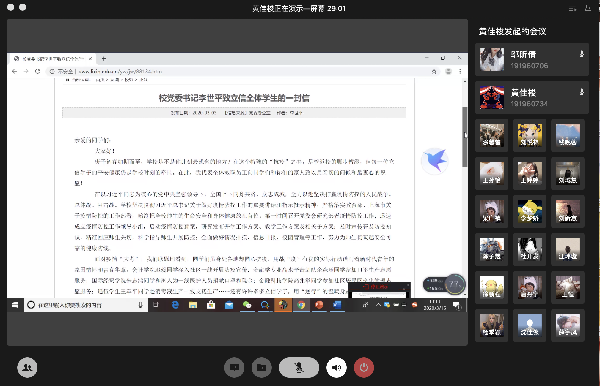Select the open Chrome browser tab
This screenshot has width=600, height=386.
click(52, 59)
